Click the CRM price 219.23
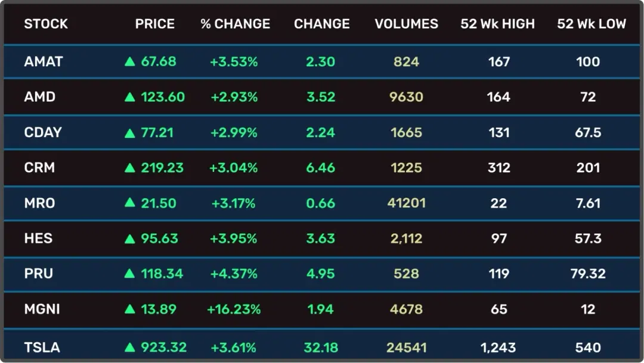644x363 pixels. pyautogui.click(x=162, y=168)
